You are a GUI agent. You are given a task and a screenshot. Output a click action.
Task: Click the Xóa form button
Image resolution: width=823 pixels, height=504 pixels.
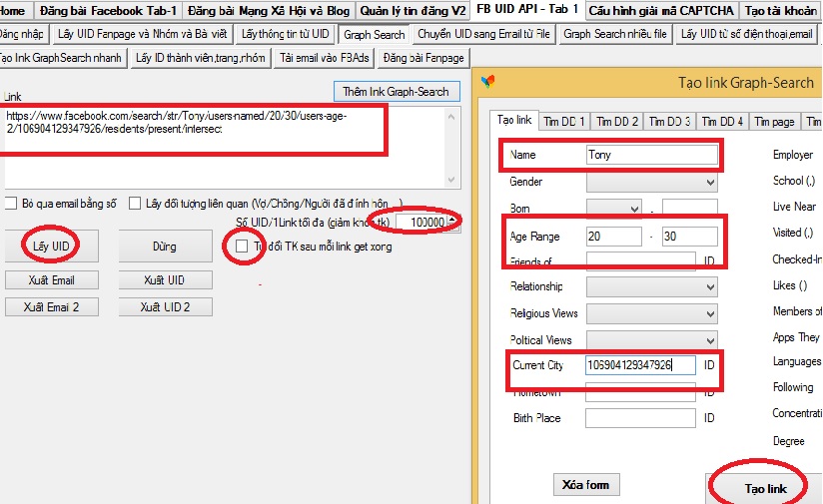[x=585, y=485]
